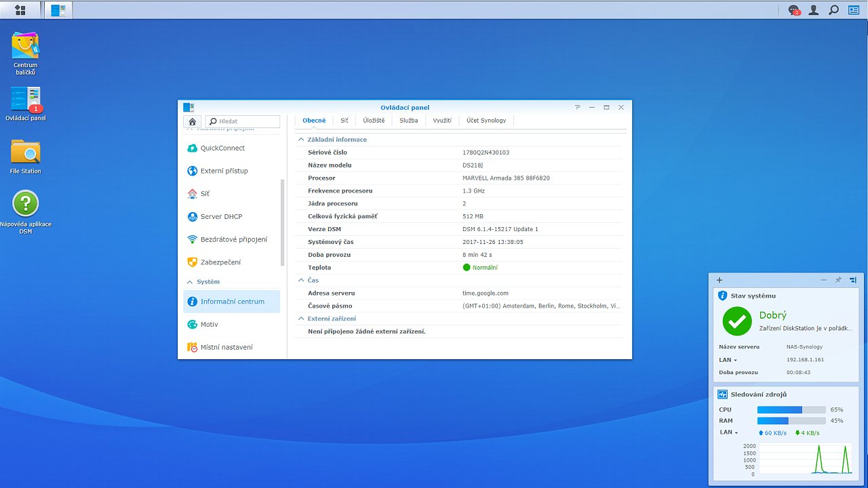Viewport: 868px width, 488px height.
Task: Focus the Hledat search field
Action: [243, 121]
